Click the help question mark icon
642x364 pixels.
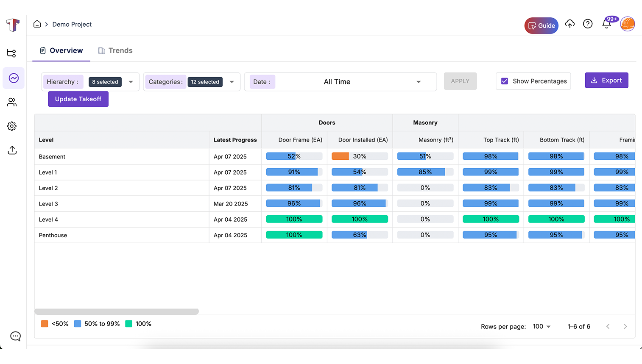tap(587, 24)
